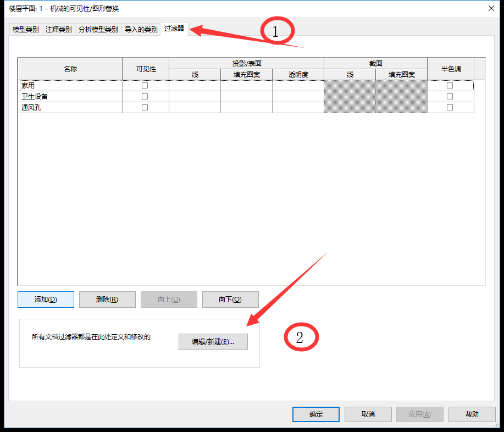Click projection 线 cell for 家用
Viewport: 504px width, 432px height.
(x=195, y=86)
